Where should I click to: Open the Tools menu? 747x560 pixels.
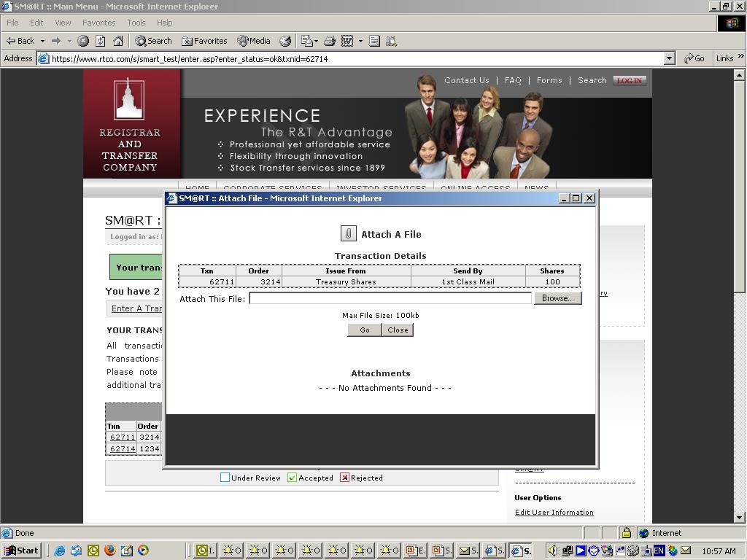pos(136,23)
